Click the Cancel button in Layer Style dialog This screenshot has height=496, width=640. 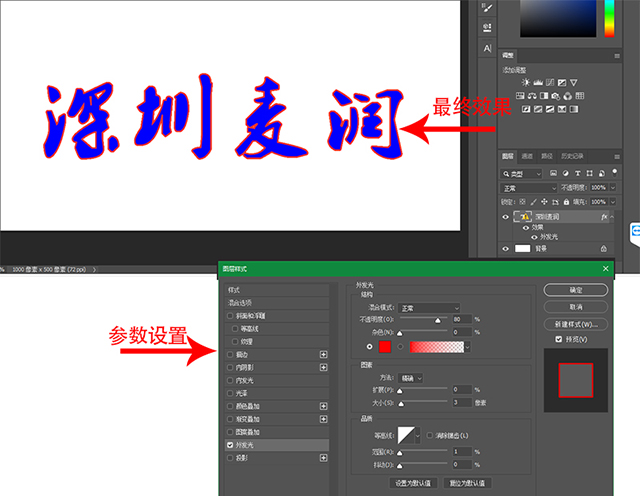tap(576, 307)
